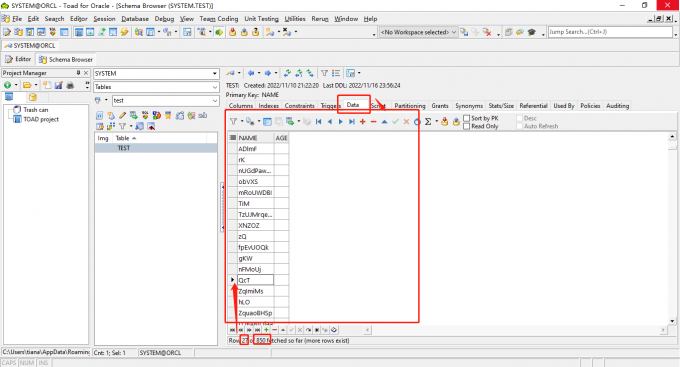The height and width of the screenshot is (367, 680).
Task: Open the SYSTEM schema dropdown
Action: pyautogui.click(x=214, y=74)
